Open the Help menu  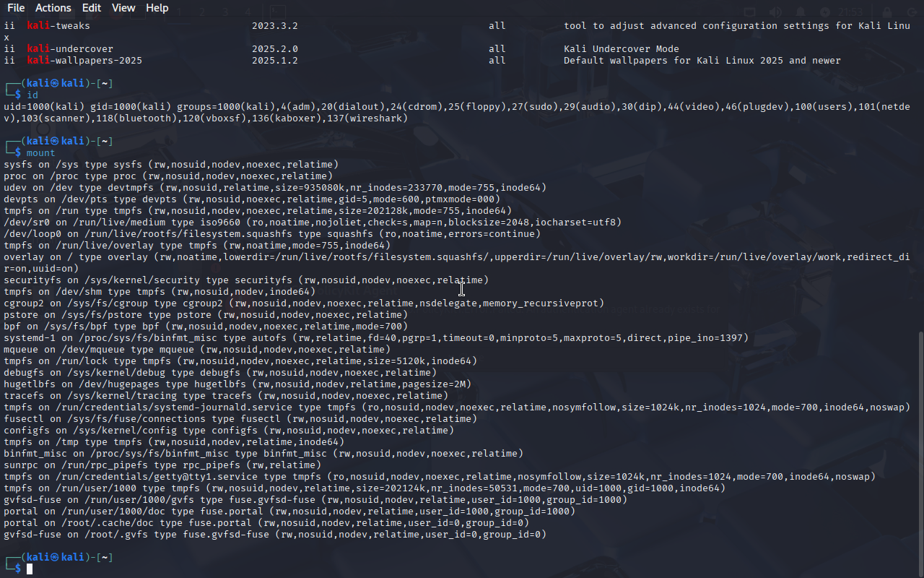pyautogui.click(x=157, y=8)
